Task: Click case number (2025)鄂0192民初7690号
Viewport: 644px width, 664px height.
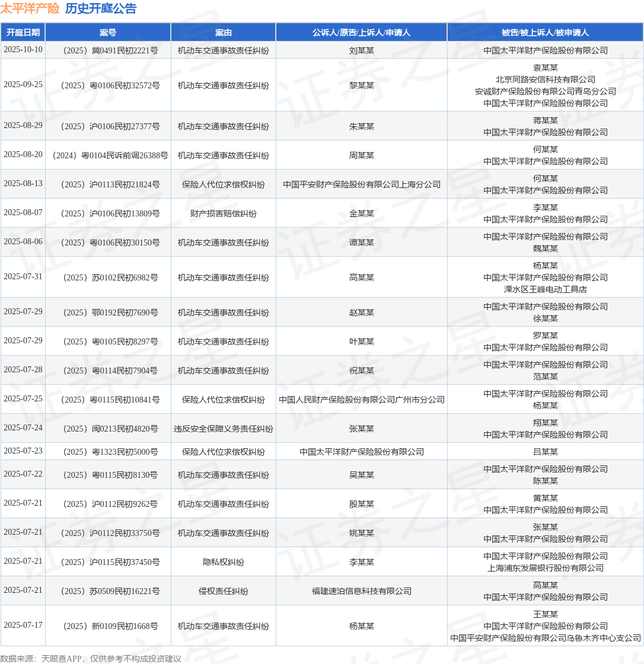Action: click(110, 312)
